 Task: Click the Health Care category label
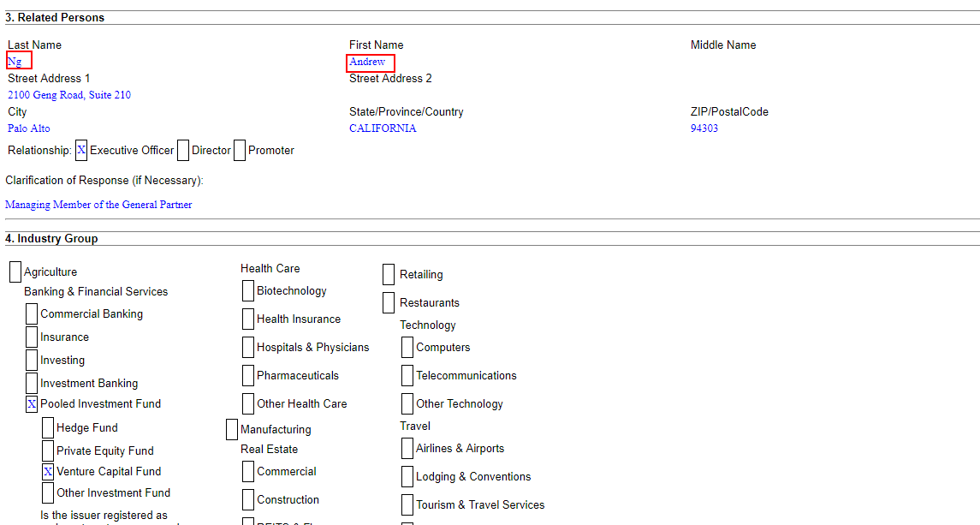click(270, 268)
